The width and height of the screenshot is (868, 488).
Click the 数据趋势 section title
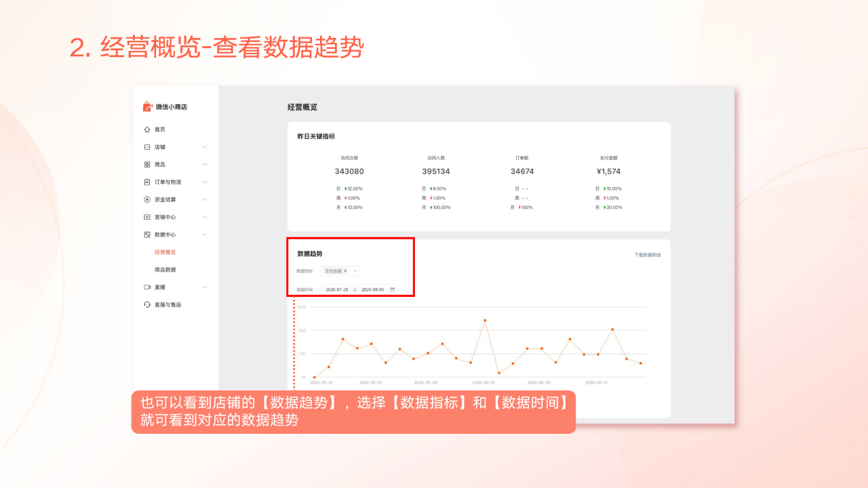point(310,253)
